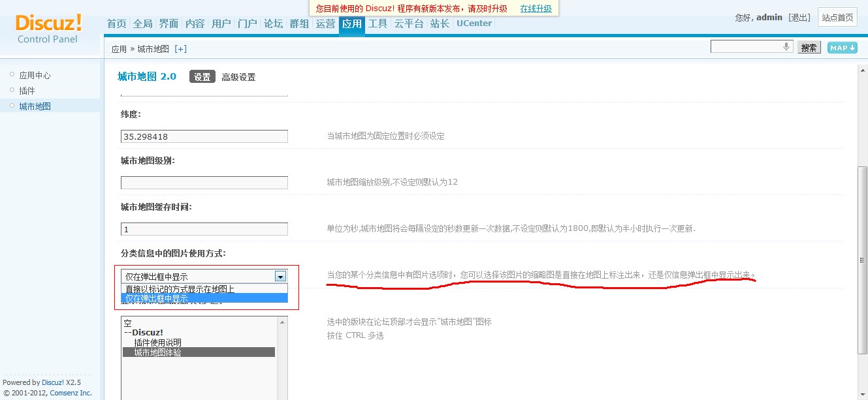Open the 运营 menu
This screenshot has height=400, width=868.
(x=326, y=23)
